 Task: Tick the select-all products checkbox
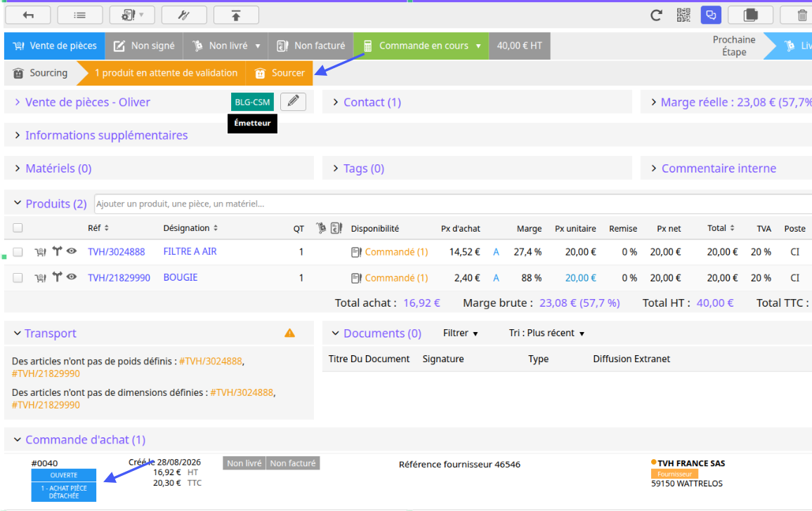(18, 228)
